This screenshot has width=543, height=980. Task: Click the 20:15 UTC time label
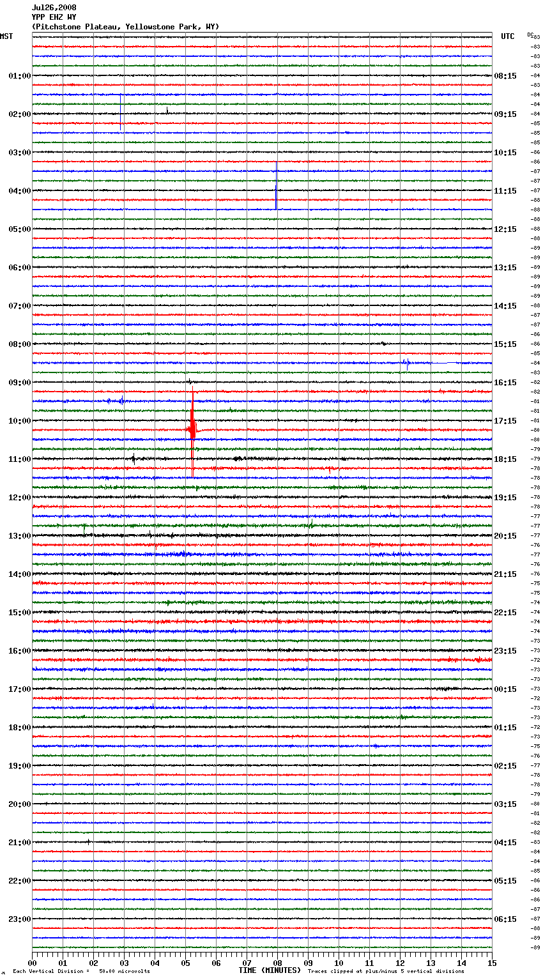pyautogui.click(x=505, y=536)
